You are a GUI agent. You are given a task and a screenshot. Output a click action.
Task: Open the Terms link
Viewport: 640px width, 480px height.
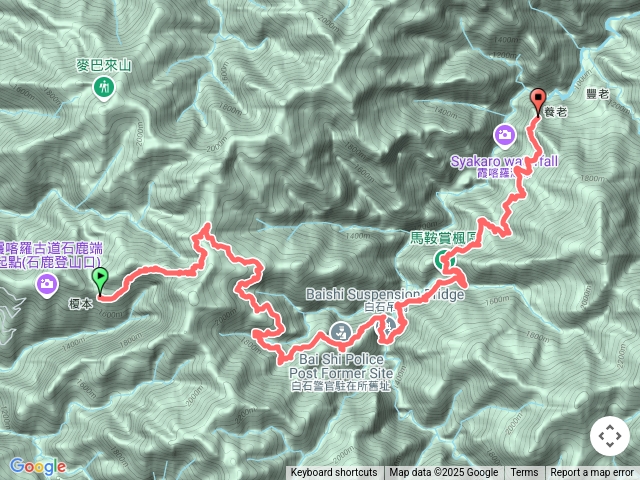(524, 473)
